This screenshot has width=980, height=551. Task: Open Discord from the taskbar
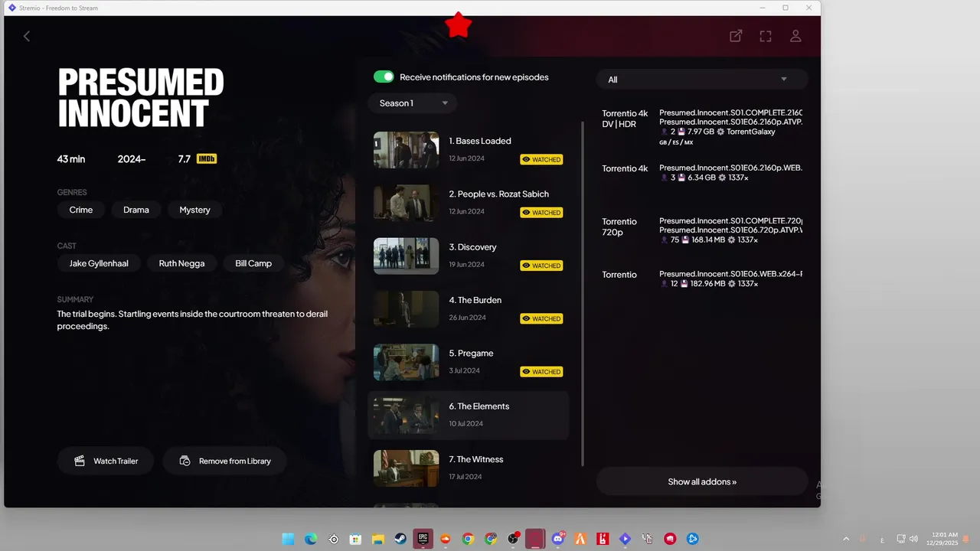tap(558, 539)
